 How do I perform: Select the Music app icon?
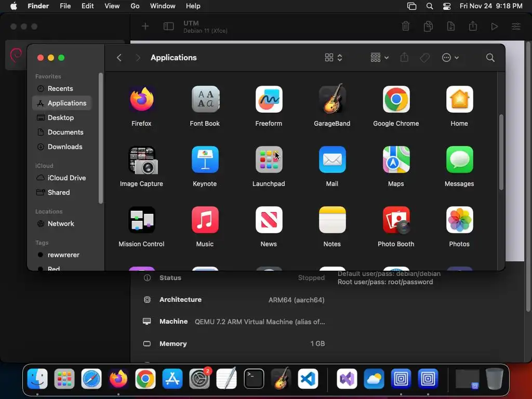coord(205,220)
